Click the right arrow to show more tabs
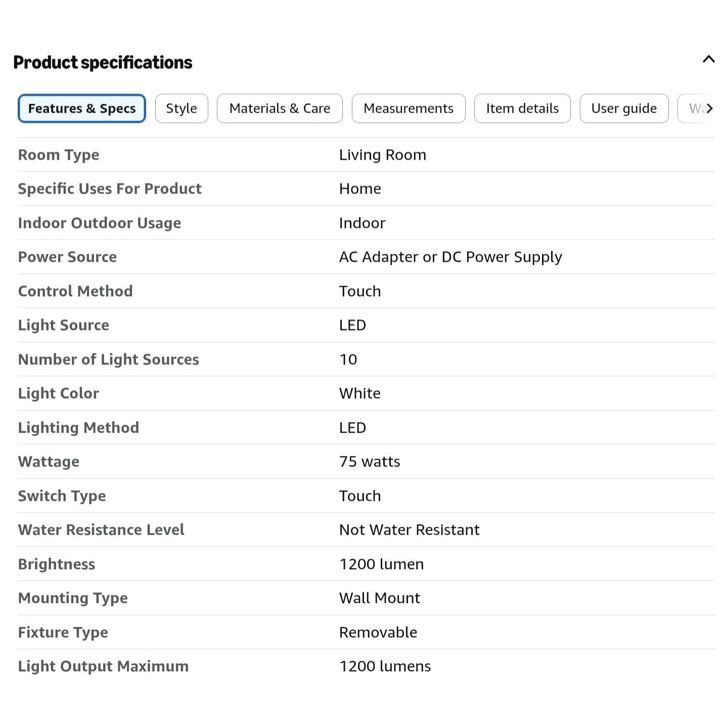The height and width of the screenshot is (728, 728). (x=709, y=108)
